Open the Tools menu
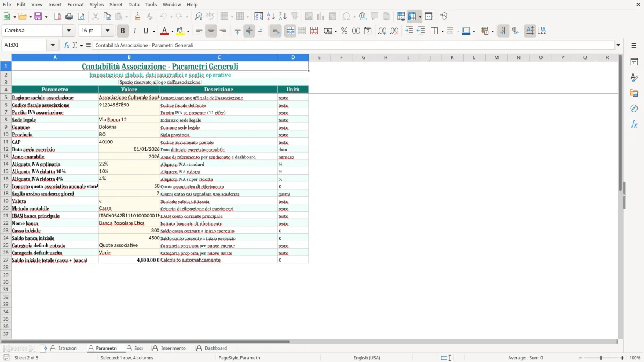The image size is (644, 362). (x=151, y=4)
